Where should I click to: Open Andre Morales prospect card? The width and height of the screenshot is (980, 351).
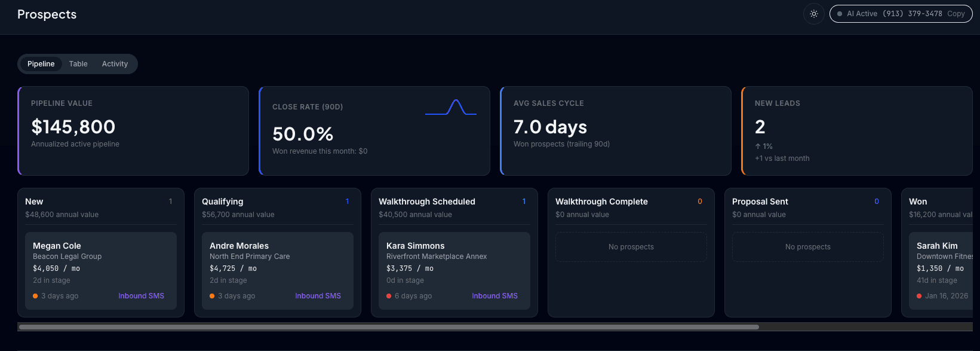278,271
